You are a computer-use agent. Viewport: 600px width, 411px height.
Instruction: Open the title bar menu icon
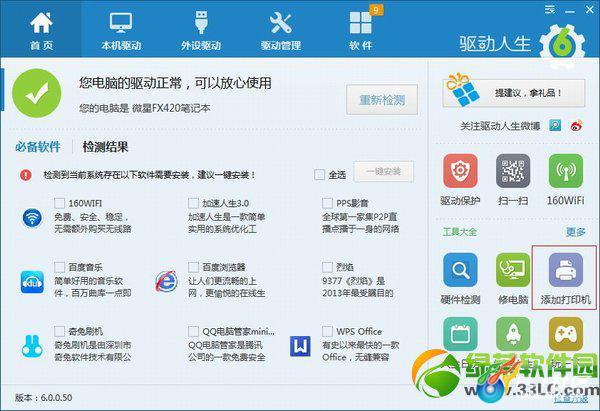click(550, 10)
